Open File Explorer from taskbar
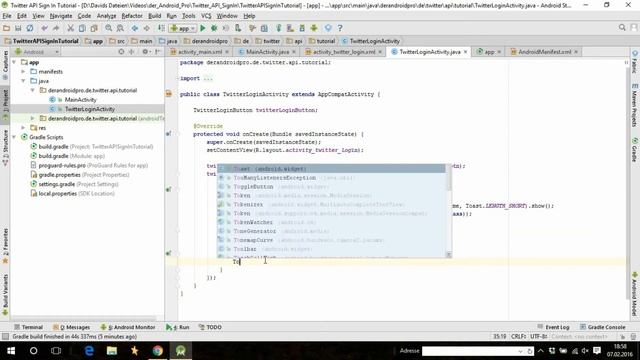This screenshot has height=360, width=640. pos(112,351)
